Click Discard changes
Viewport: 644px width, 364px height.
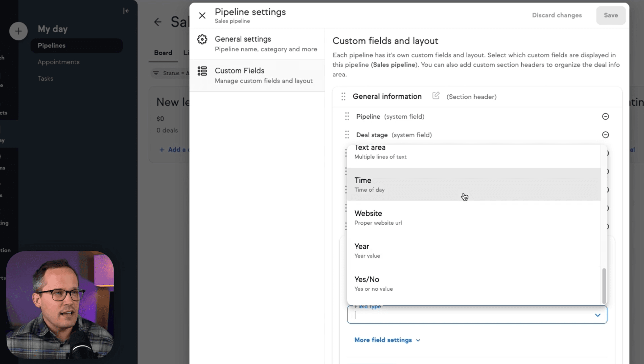[x=557, y=15]
